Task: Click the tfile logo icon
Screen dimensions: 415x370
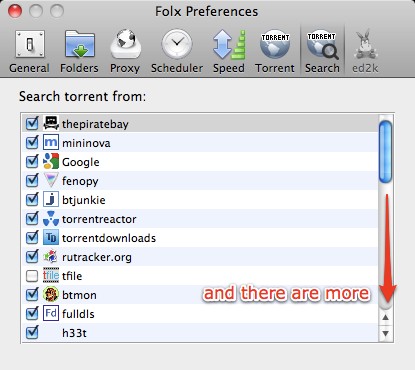Action: point(51,276)
